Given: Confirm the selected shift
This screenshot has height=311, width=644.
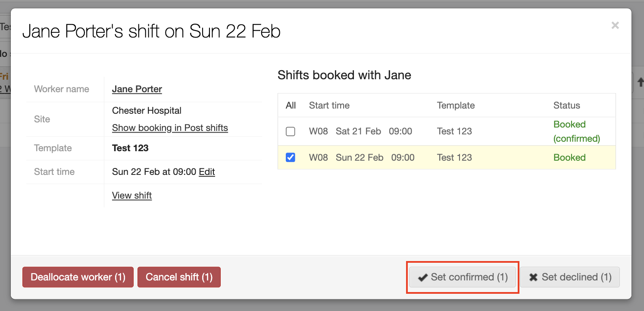Looking at the screenshot, I should (462, 277).
